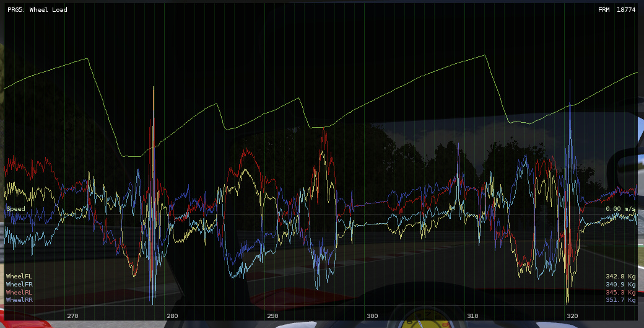This screenshot has width=644, height=328.
Task: Select the WheelFR legend label
Action: click(19, 284)
